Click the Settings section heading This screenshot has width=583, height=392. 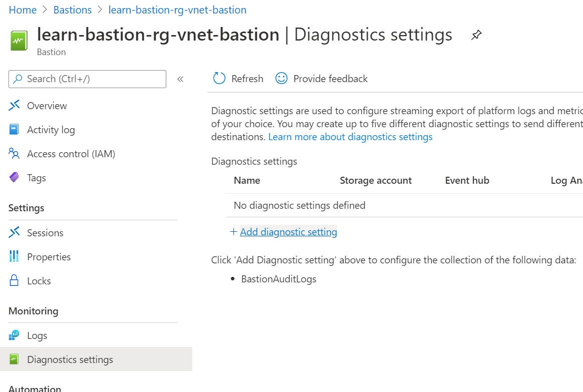point(27,208)
